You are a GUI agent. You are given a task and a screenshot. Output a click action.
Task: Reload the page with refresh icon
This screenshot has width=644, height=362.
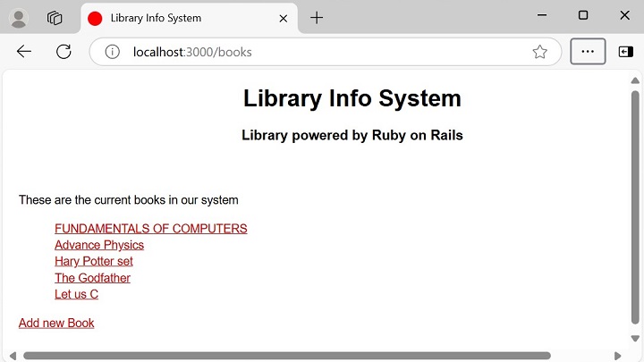[64, 52]
